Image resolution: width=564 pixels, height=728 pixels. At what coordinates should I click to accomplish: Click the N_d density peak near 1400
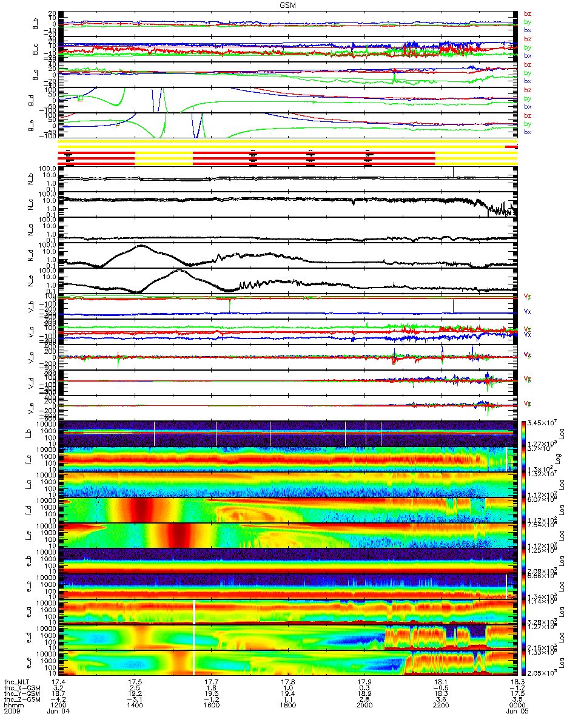tap(141, 246)
